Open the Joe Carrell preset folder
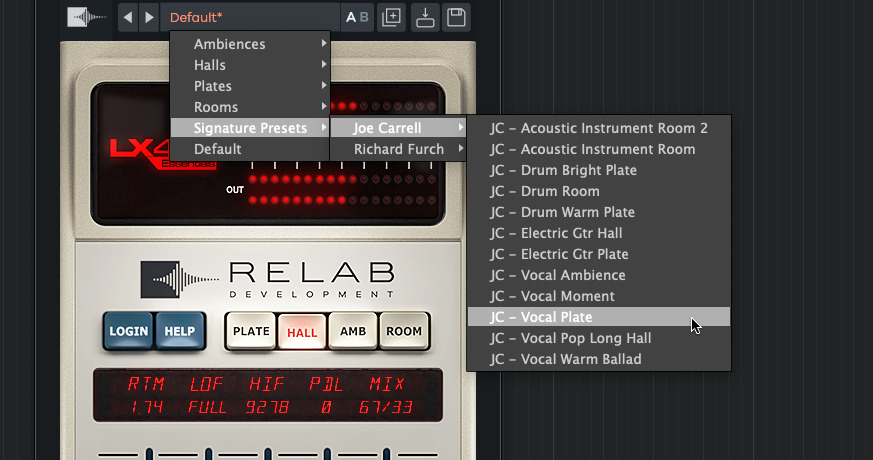 click(398, 128)
